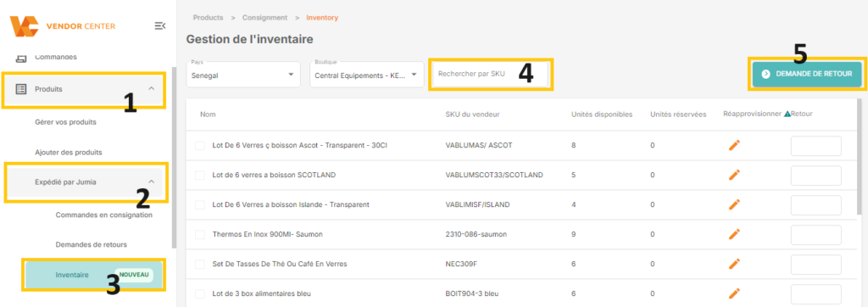Select checkbox for Thermos En Inox 900Ml
The width and height of the screenshot is (868, 307).
(200, 234)
